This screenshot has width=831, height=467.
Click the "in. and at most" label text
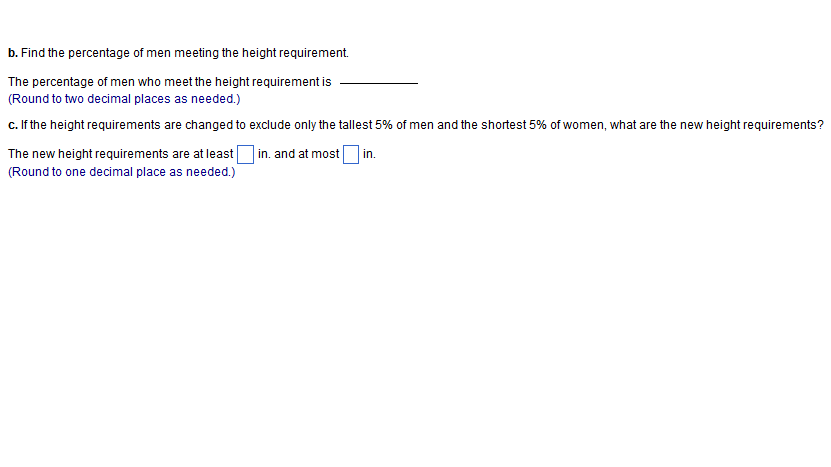[298, 154]
